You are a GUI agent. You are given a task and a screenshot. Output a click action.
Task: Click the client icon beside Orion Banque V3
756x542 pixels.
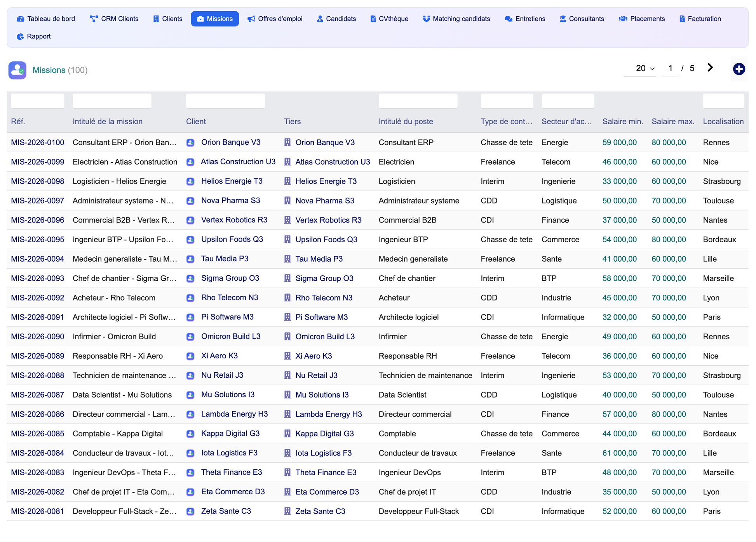coord(190,142)
